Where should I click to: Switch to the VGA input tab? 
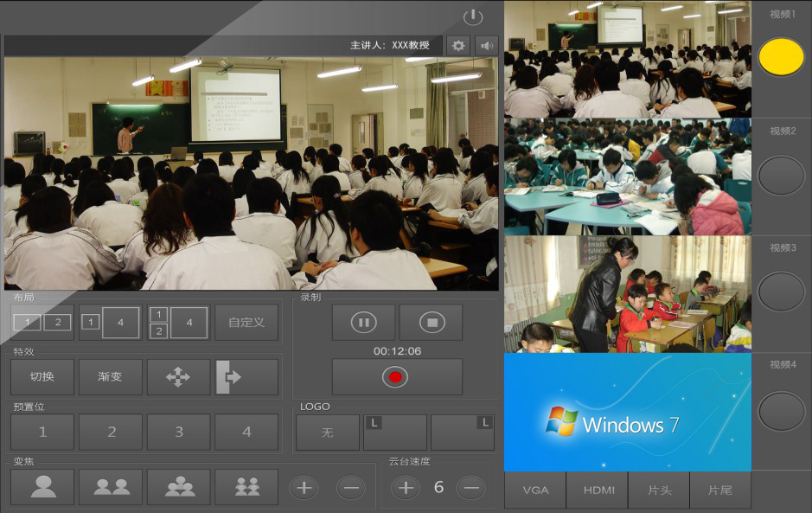tap(535, 491)
